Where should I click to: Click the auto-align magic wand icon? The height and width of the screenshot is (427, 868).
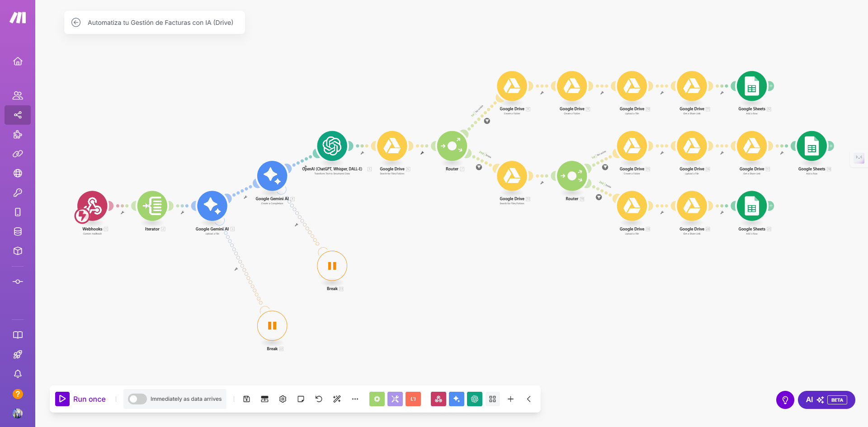[x=337, y=399]
